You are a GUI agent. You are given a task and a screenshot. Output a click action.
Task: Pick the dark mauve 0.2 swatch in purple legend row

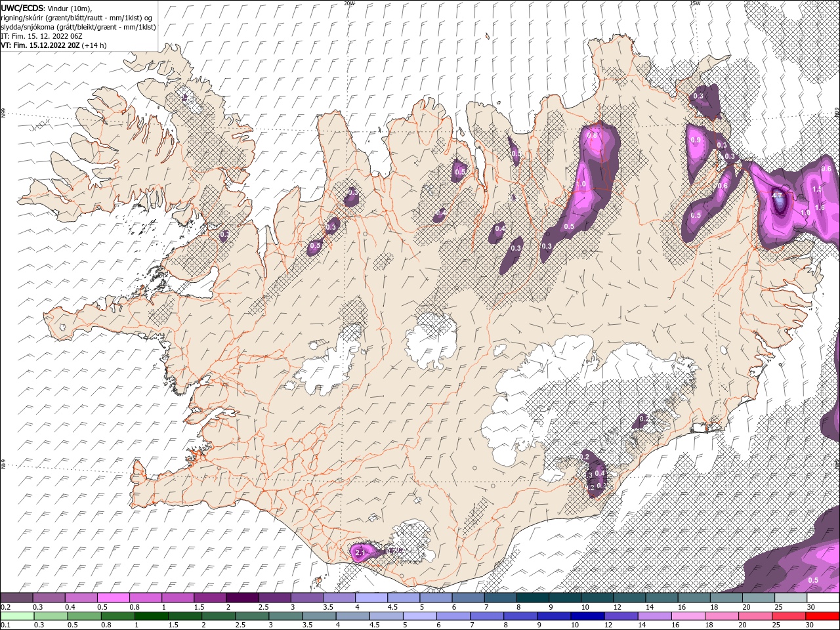click(x=16, y=598)
